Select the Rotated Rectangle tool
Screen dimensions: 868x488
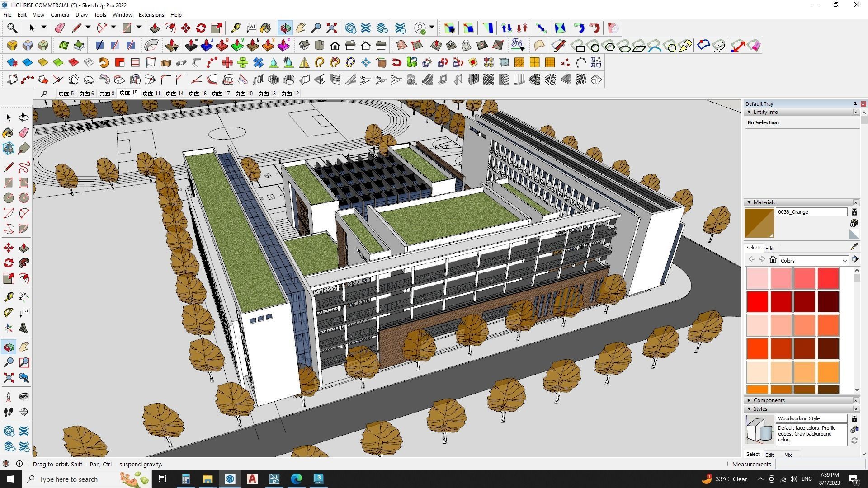24,183
